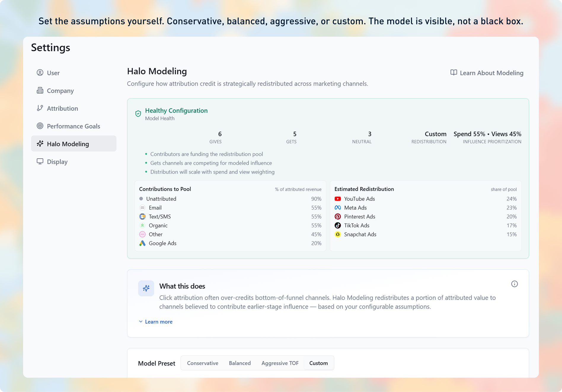Click the Other 45% value
Screen dimensions: 562x392
(316, 234)
